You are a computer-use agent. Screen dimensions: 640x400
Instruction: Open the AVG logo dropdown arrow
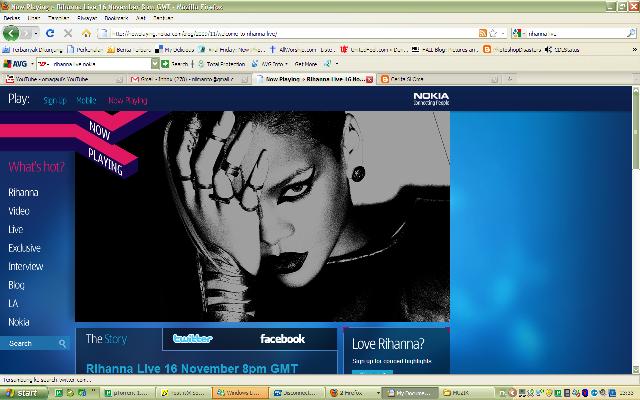click(32, 64)
